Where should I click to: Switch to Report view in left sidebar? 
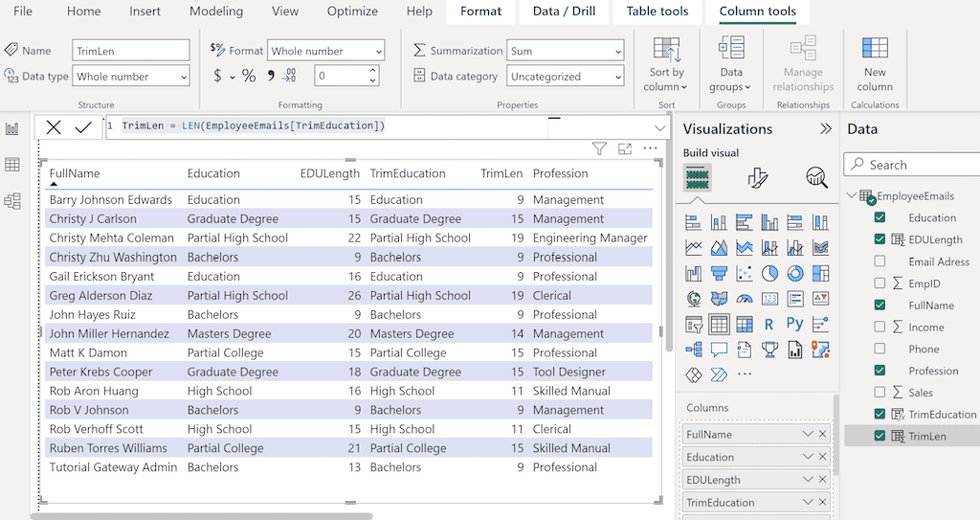pos(11,129)
